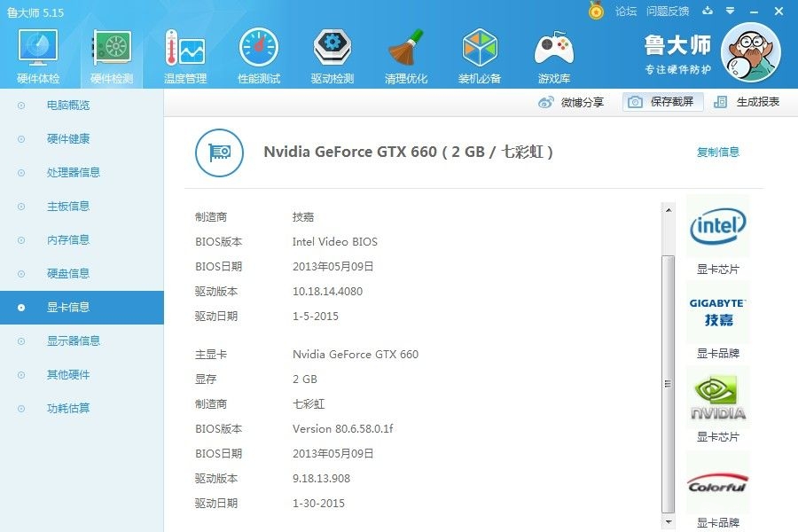Click the gold medal icon in title bar
798x532 pixels.
(x=596, y=11)
